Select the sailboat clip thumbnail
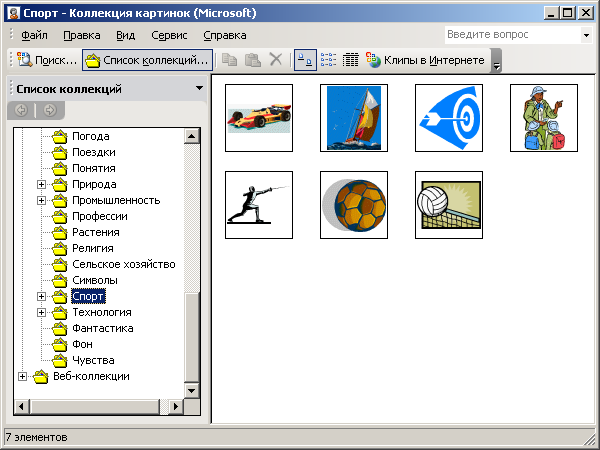 point(354,118)
